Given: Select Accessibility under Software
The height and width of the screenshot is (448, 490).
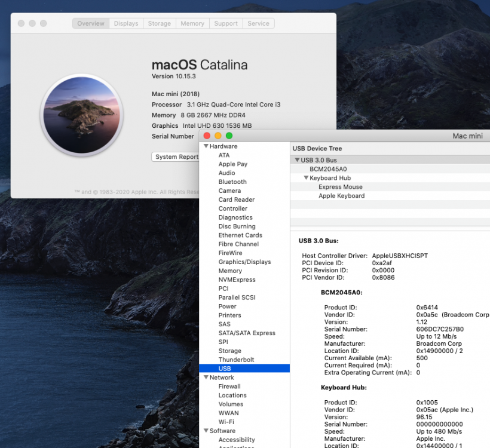Looking at the screenshot, I should pyautogui.click(x=237, y=440).
